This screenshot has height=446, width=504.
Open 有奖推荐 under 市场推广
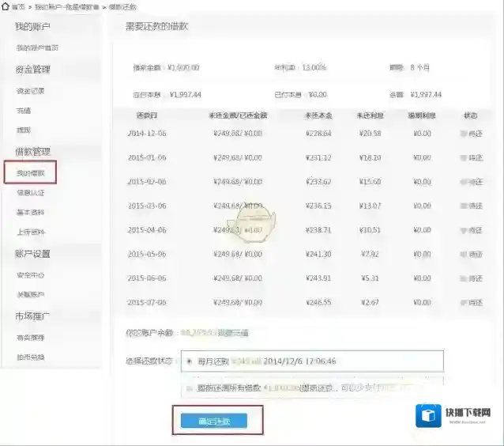click(30, 337)
